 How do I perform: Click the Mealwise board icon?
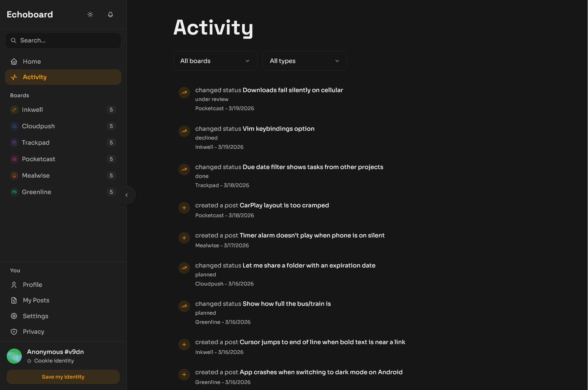(x=14, y=176)
